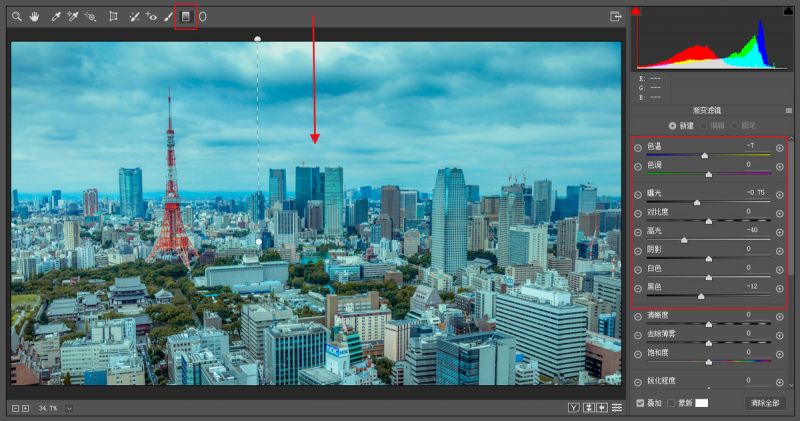Image resolution: width=800 pixels, height=421 pixels.
Task: Select the Graduated Filter tool
Action: (185, 16)
